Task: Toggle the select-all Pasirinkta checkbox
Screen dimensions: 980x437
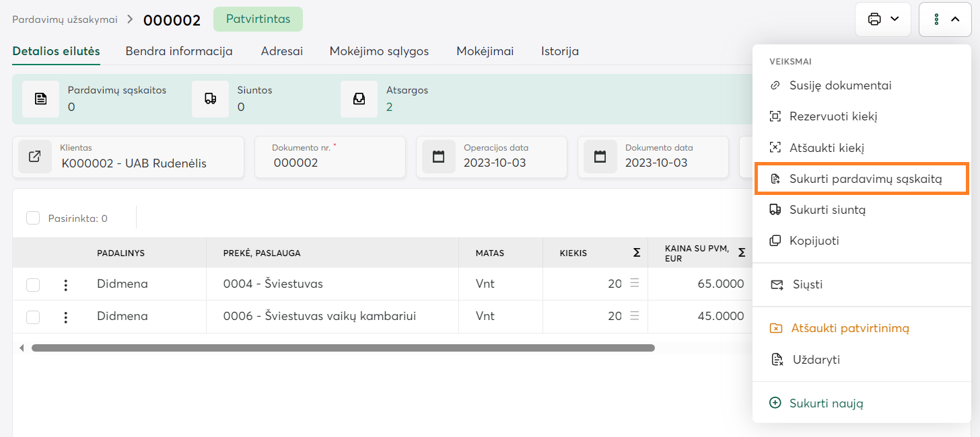Action: [33, 218]
